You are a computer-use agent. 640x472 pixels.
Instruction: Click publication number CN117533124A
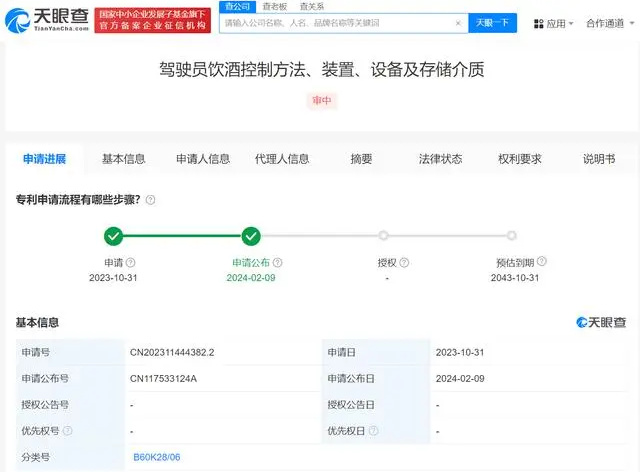tap(163, 378)
